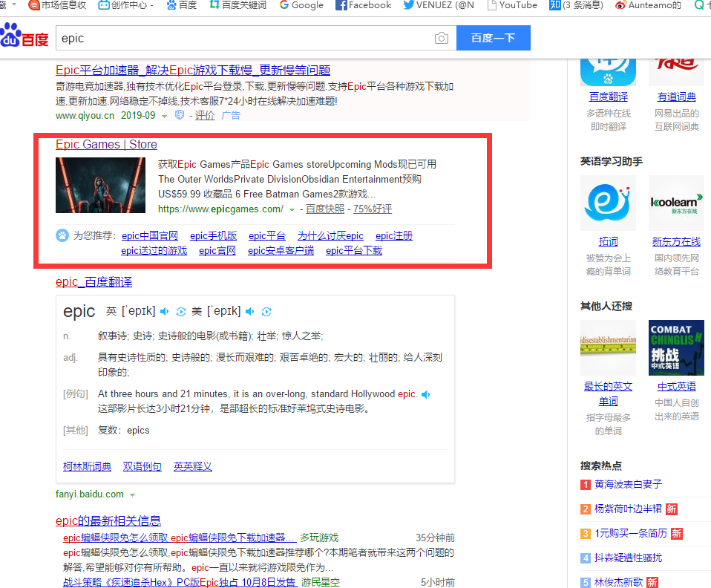
Task: Open the koolearn 新东方在线 icon
Action: 676,203
